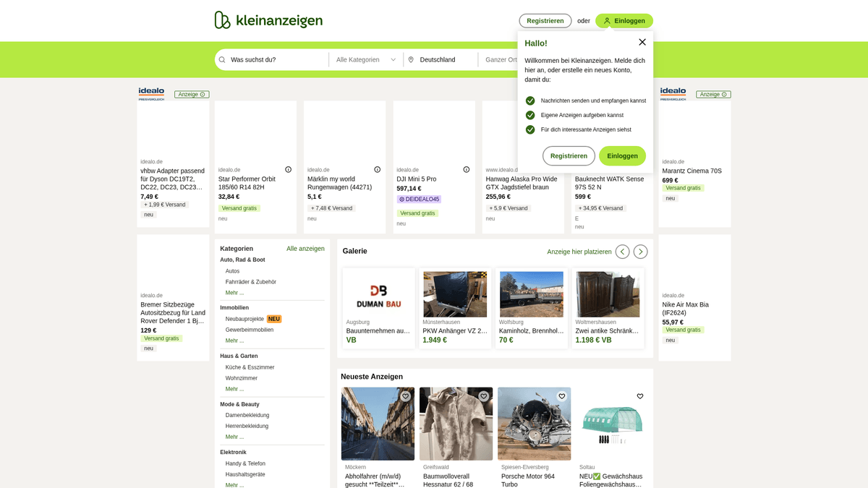Image resolution: width=868 pixels, height=488 pixels.
Task: Close the Hallo welcome popup
Action: pos(642,42)
